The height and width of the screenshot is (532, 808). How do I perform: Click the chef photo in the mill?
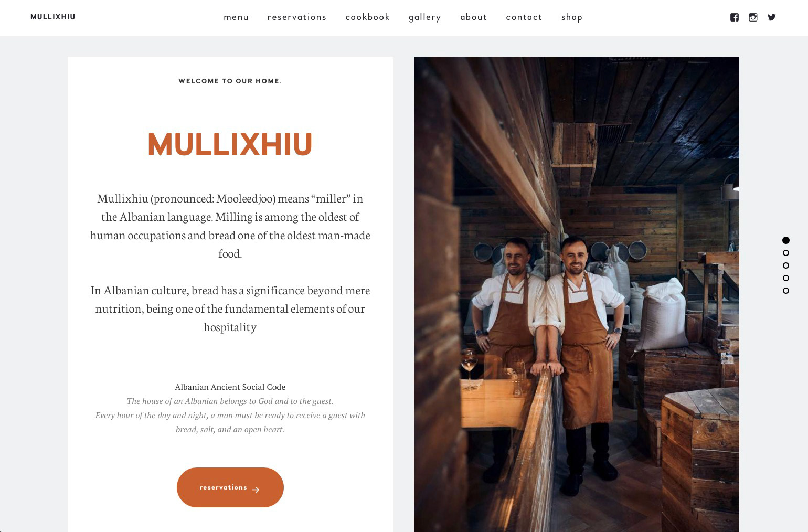point(577,294)
